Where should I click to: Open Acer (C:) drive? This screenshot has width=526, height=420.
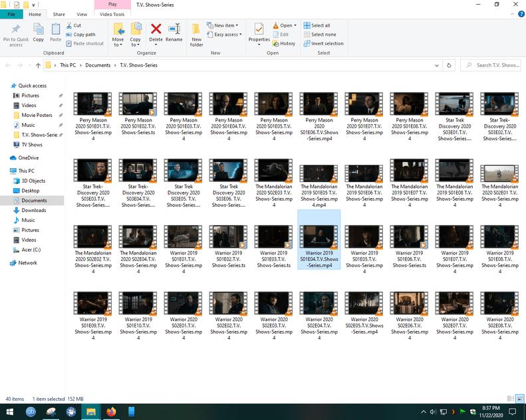click(x=31, y=250)
